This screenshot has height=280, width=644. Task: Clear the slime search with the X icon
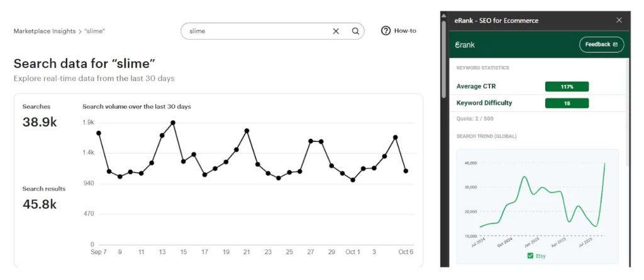pos(336,31)
